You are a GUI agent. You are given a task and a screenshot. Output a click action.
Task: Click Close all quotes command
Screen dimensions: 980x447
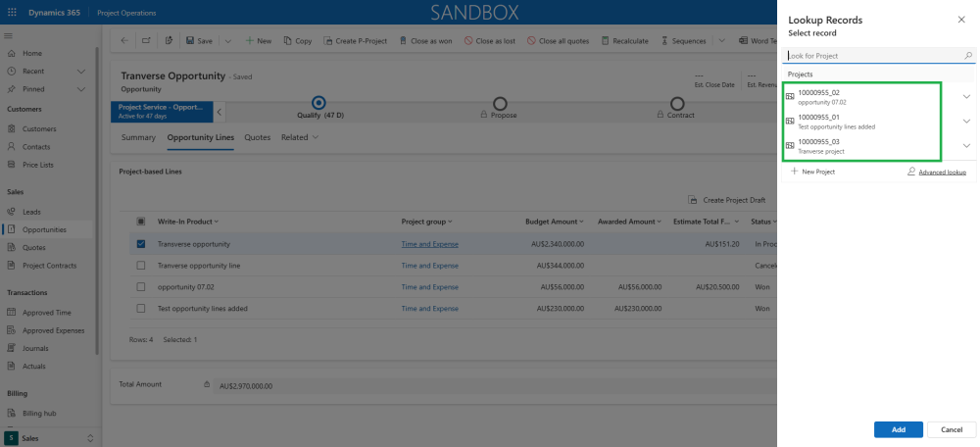559,40
